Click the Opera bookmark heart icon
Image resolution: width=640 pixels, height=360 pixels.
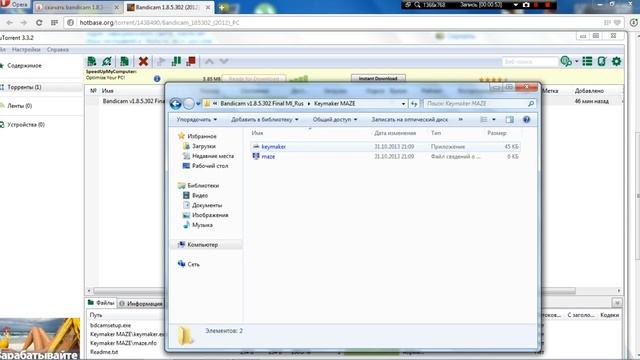pos(617,23)
